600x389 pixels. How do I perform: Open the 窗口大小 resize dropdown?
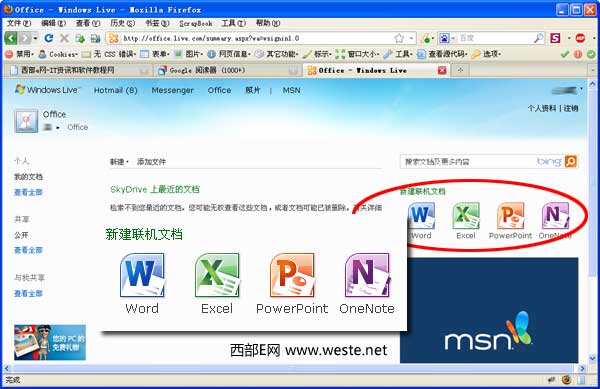coord(357,54)
